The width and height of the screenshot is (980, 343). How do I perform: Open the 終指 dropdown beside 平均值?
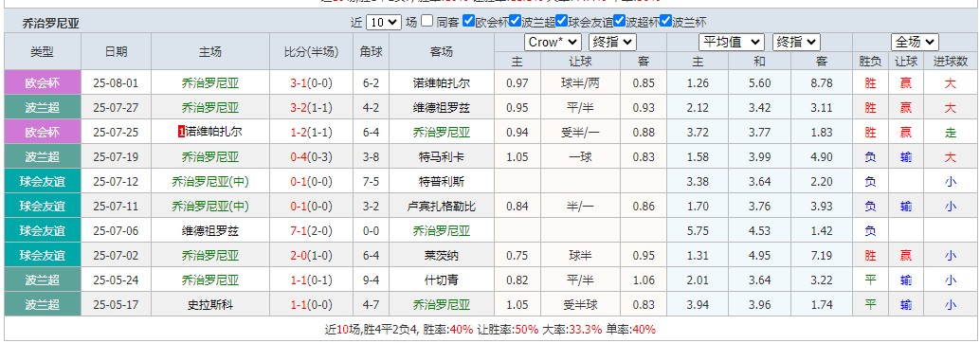click(x=796, y=42)
